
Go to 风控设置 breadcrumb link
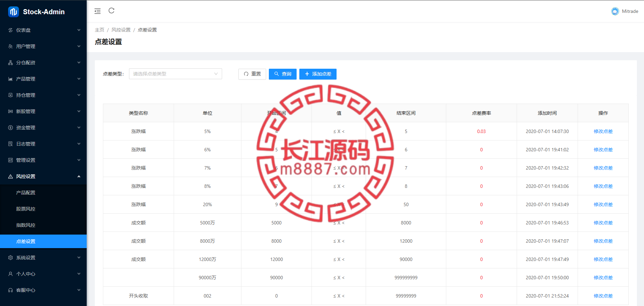(121, 30)
